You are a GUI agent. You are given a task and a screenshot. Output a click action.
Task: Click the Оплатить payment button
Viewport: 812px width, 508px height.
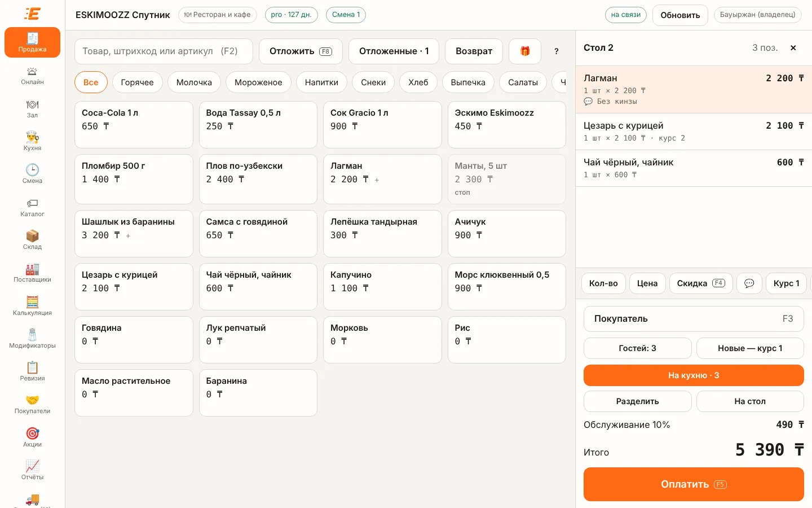694,484
